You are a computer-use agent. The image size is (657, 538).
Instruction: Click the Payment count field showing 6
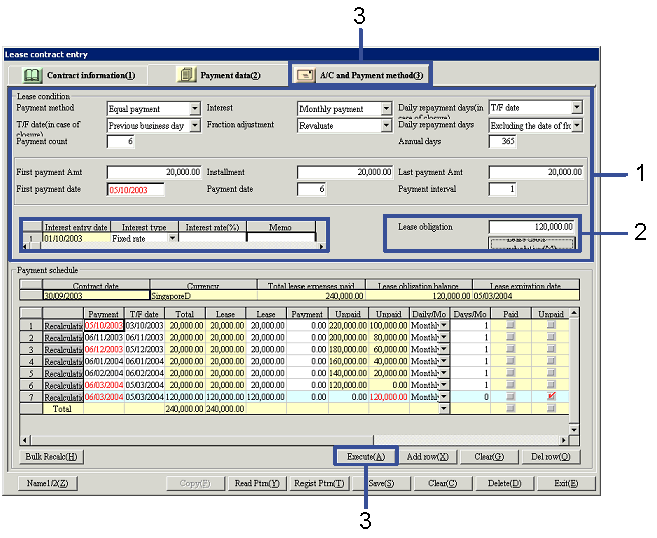coord(121,142)
